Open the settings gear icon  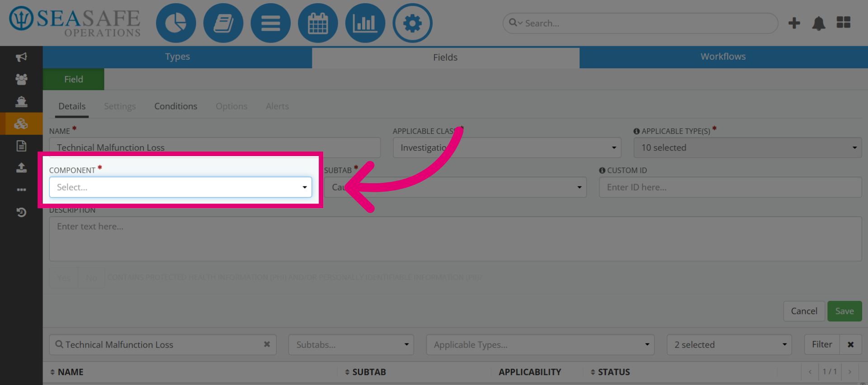(x=412, y=23)
